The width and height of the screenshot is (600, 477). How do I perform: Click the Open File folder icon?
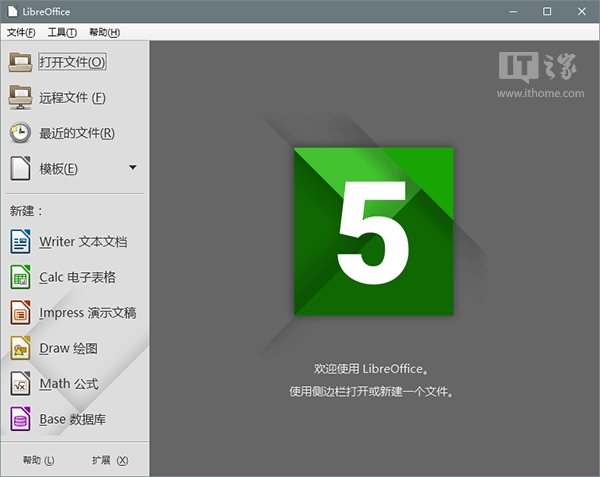pyautogui.click(x=20, y=62)
